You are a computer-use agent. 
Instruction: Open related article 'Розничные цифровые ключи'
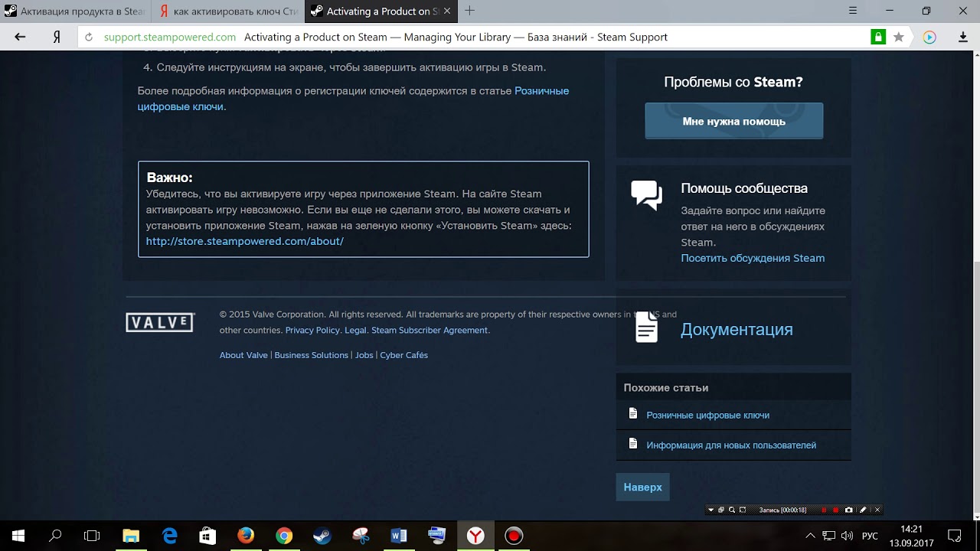click(707, 415)
